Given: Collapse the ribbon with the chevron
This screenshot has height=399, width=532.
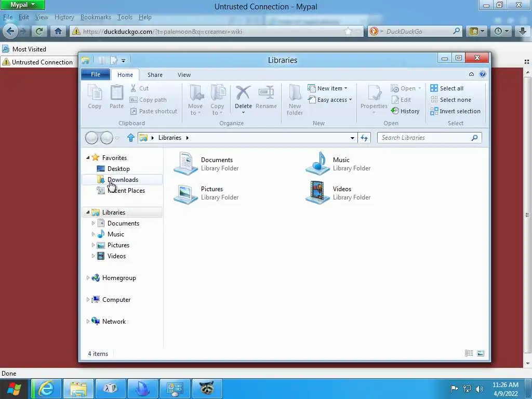Looking at the screenshot, I should pos(471,74).
